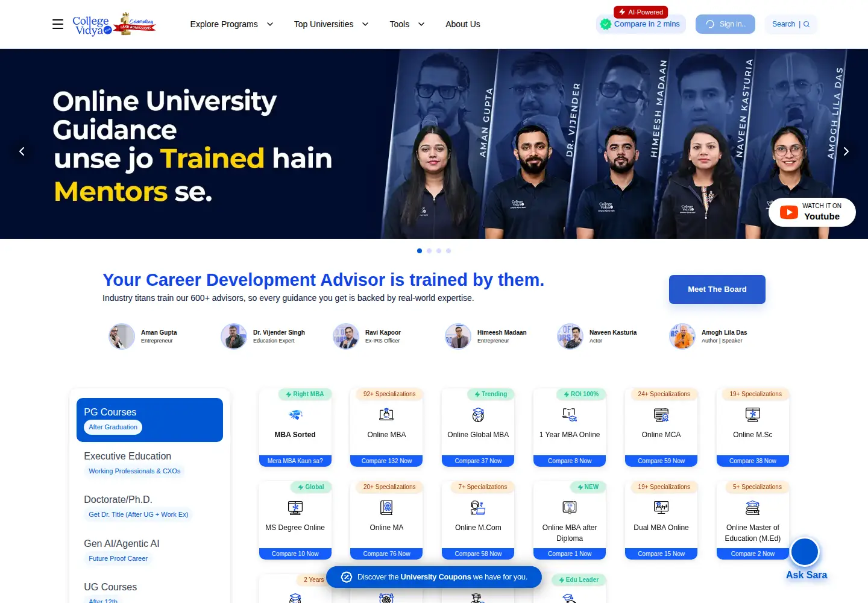Open the Ask Sara chat bubble
The width and height of the screenshot is (868, 603).
tap(805, 552)
